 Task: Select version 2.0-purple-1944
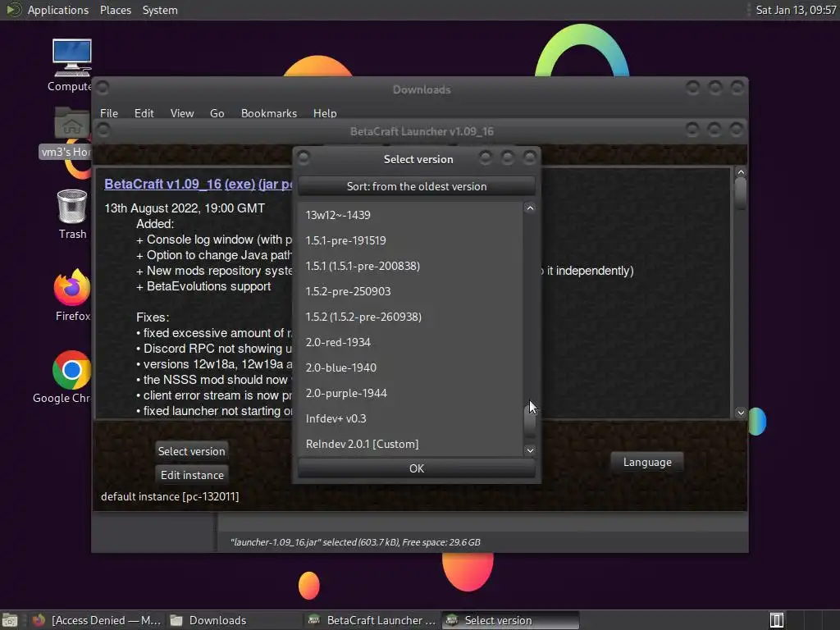pos(410,393)
